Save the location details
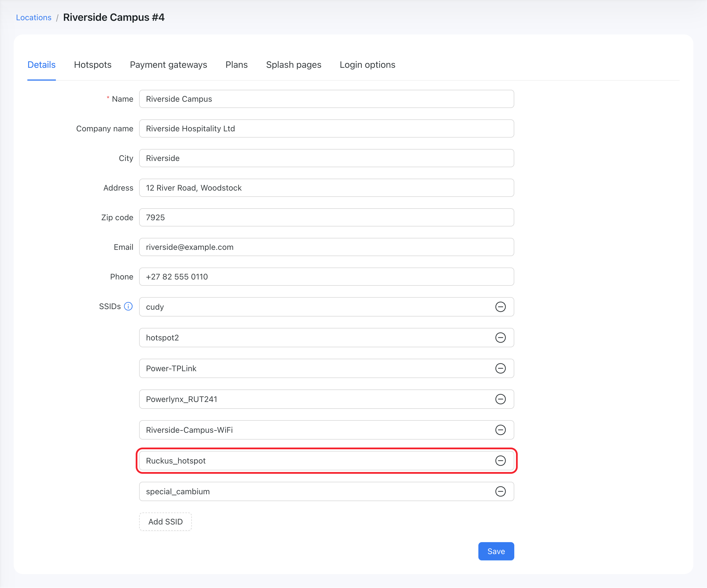Viewport: 707px width, 588px height. click(496, 551)
